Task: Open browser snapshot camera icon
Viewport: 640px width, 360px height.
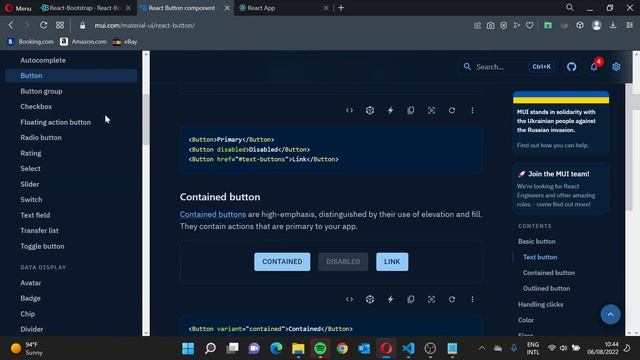Action: [x=490, y=25]
